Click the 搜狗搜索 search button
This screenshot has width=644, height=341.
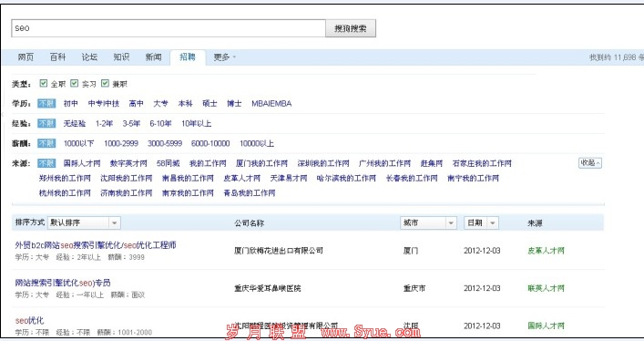pyautogui.click(x=351, y=28)
